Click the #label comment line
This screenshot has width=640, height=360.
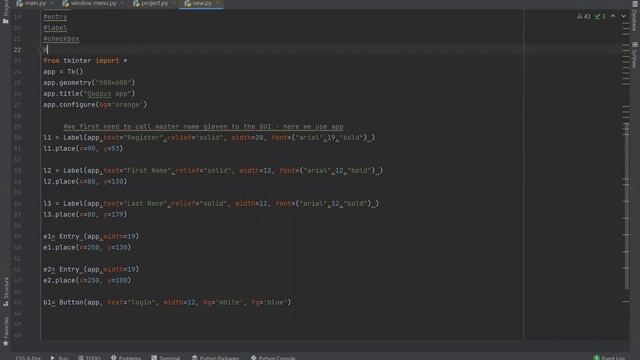tap(55, 28)
